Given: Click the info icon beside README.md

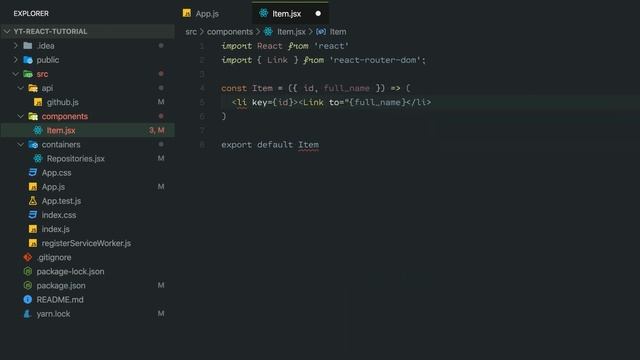Looking at the screenshot, I should [28, 300].
